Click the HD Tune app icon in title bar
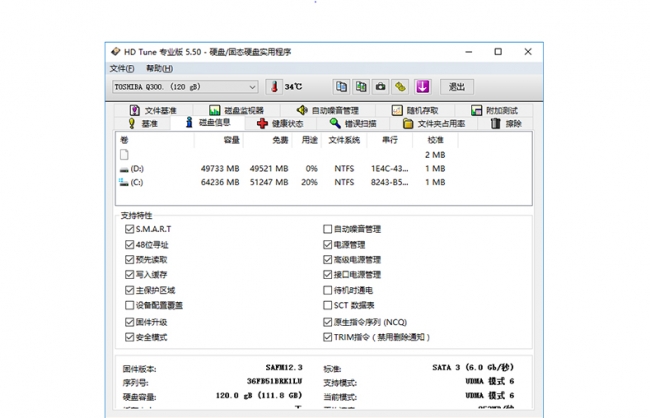The height and width of the screenshot is (418, 650). pos(116,51)
